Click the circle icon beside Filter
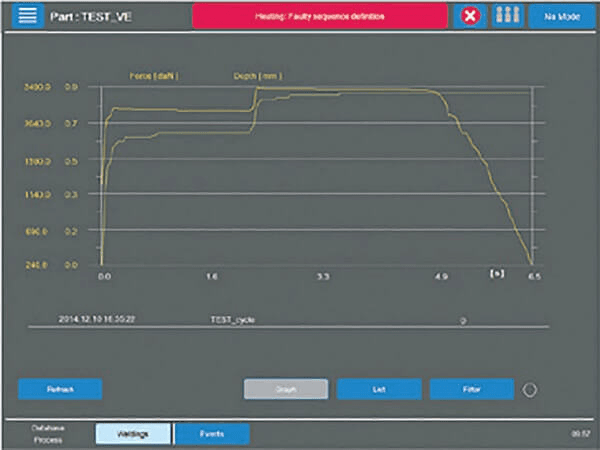The height and width of the screenshot is (450, 600). coord(530,390)
